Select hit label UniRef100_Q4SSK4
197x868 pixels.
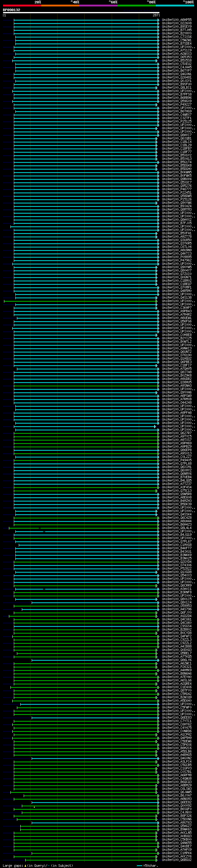(x=177, y=515)
